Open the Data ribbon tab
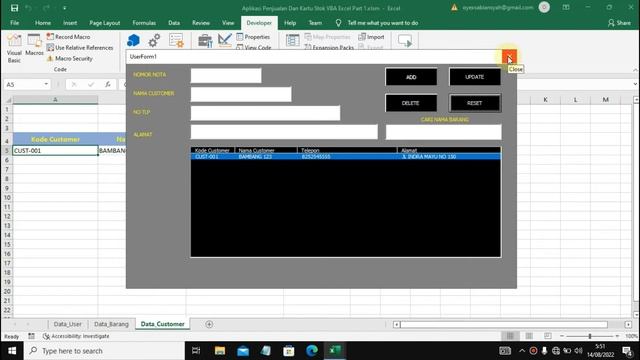Image resolution: width=640 pixels, height=360 pixels. 174,23
